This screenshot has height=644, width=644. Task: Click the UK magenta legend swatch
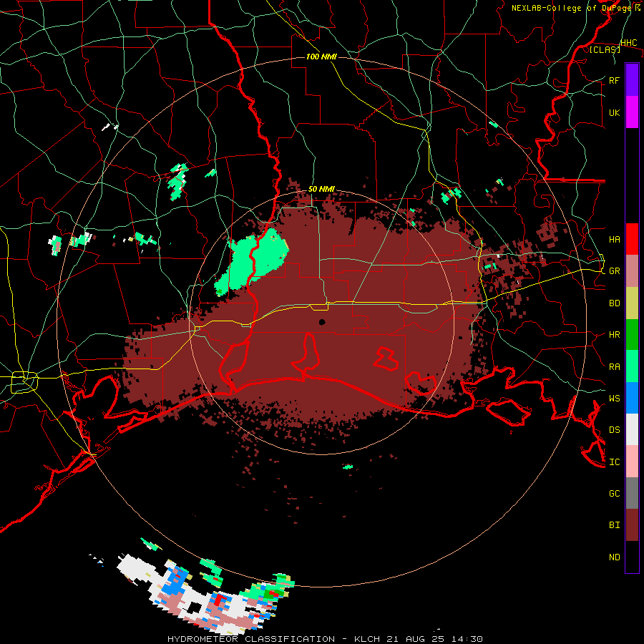(x=632, y=112)
